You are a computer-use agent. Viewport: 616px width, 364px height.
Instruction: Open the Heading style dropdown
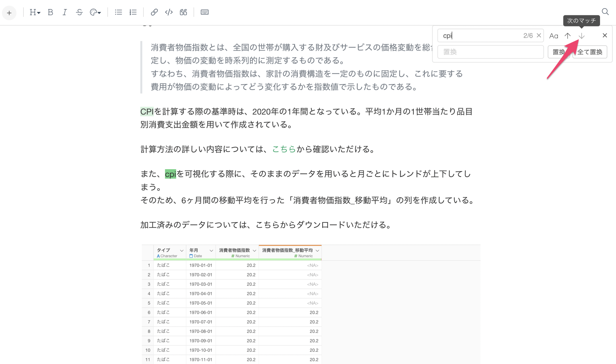[35, 12]
